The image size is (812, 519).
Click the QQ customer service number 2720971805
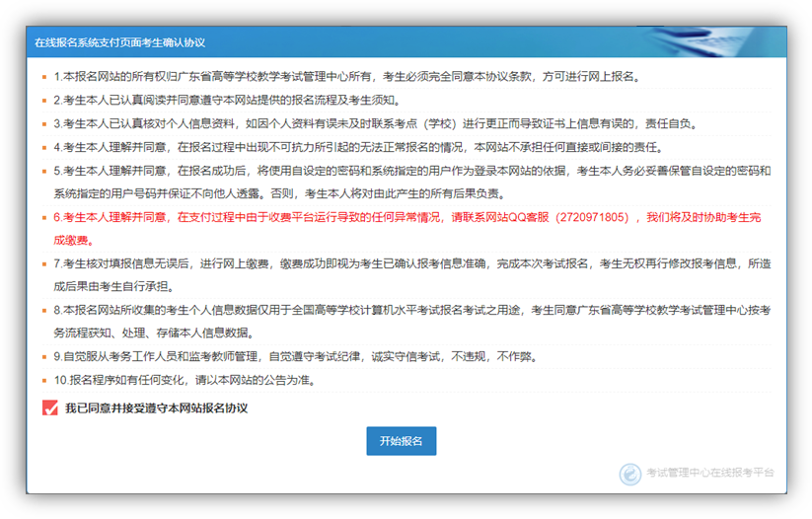(x=592, y=218)
